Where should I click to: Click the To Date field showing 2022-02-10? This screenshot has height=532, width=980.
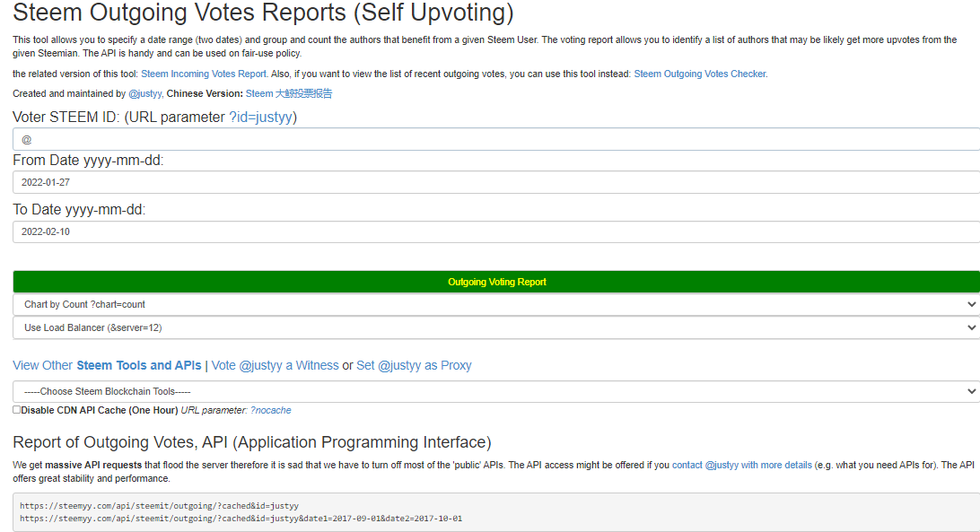(x=496, y=232)
